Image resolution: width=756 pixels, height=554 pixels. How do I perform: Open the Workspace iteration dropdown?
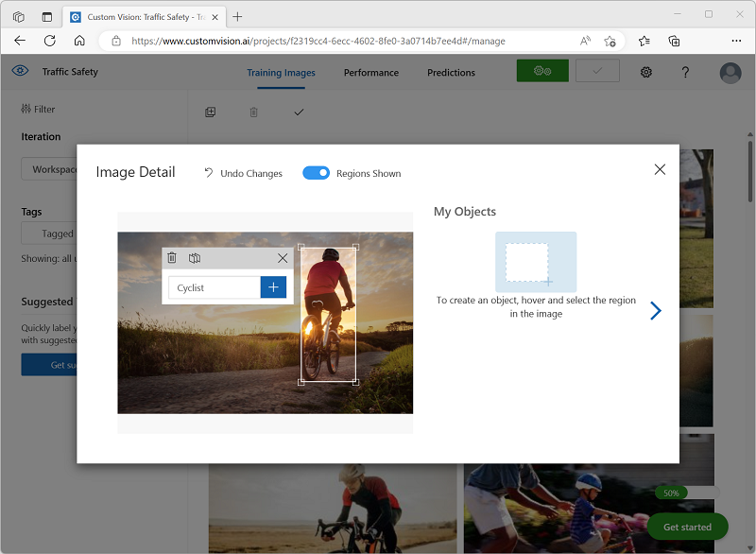click(49, 169)
